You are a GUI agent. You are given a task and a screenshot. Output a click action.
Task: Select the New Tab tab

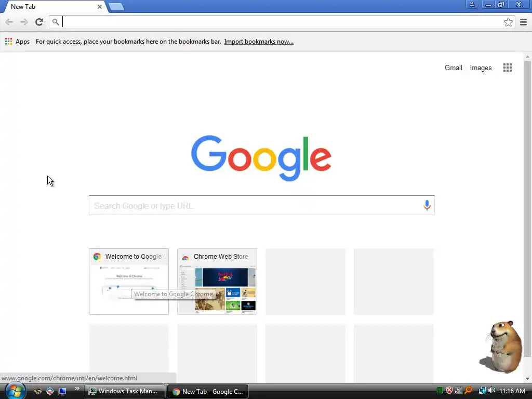54,7
